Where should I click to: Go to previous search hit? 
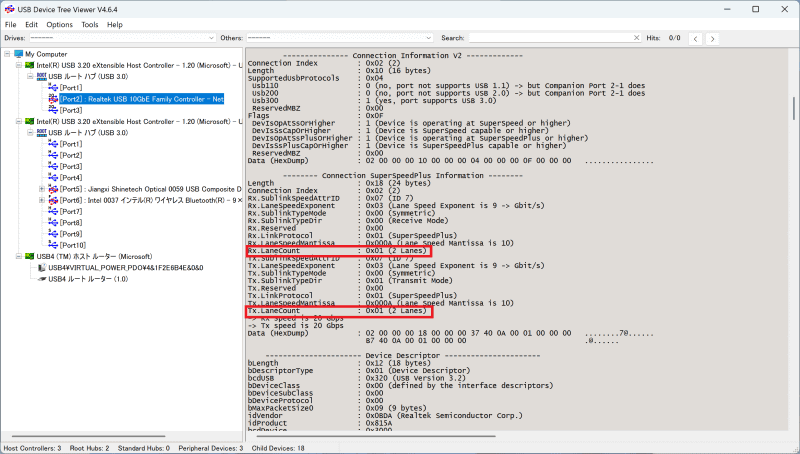point(695,38)
